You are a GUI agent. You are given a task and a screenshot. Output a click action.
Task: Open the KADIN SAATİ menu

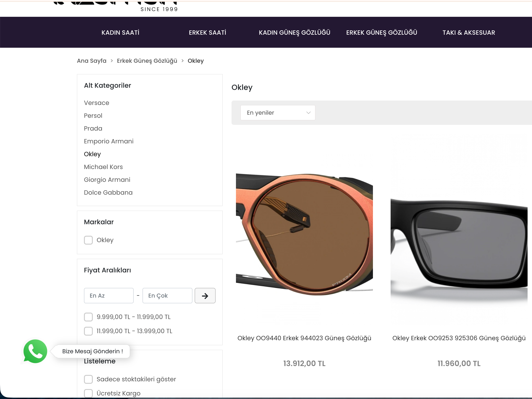click(120, 32)
